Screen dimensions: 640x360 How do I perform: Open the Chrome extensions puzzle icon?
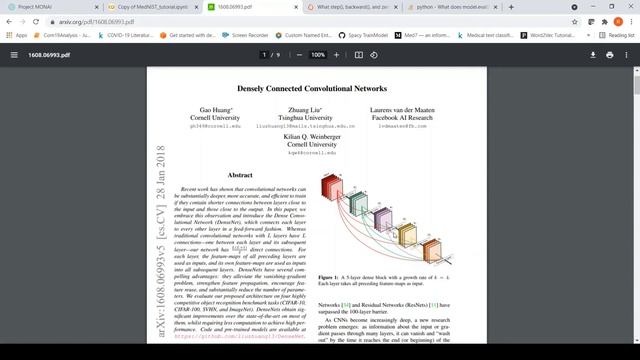pyautogui.click(x=604, y=22)
